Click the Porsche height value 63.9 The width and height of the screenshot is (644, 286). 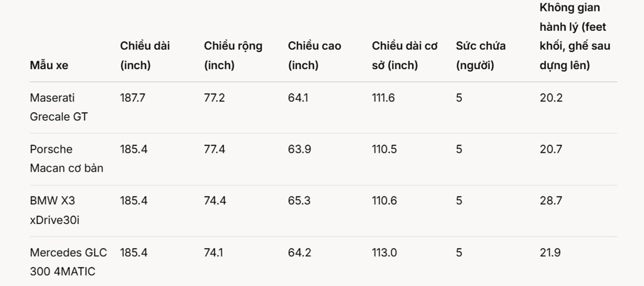[x=299, y=150]
